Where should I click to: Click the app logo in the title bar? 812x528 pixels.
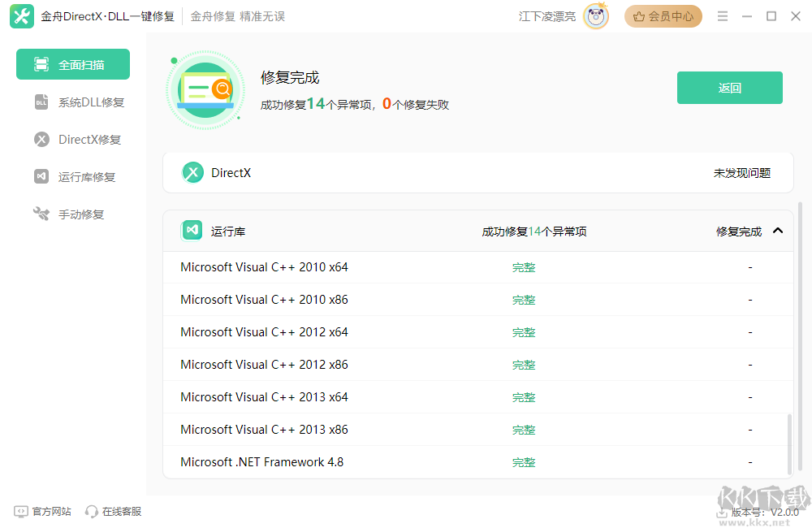coord(21,15)
